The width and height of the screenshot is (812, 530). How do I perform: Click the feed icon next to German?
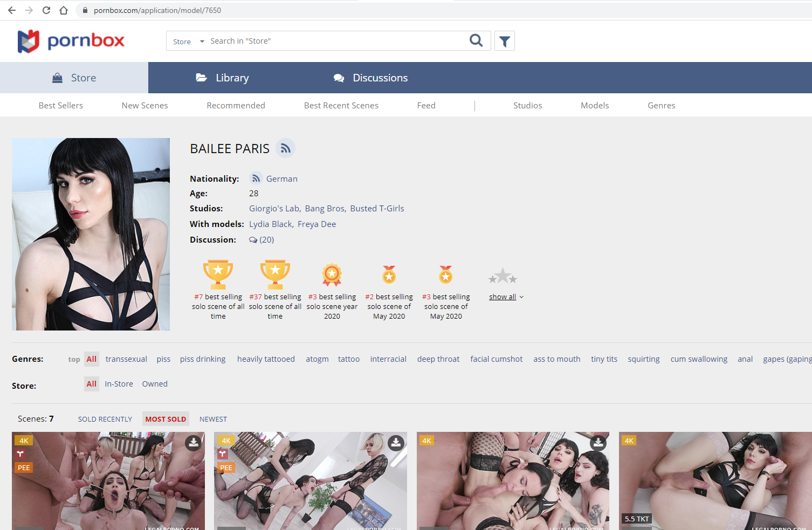point(256,178)
